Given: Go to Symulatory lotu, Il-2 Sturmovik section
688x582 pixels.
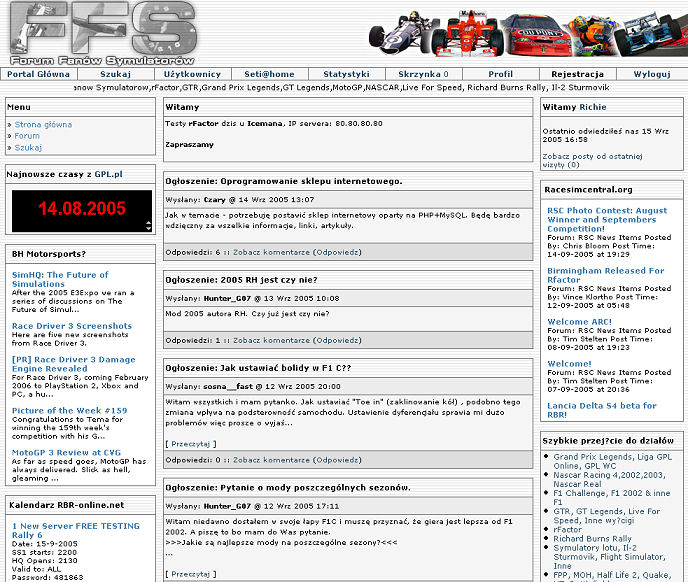Looking at the screenshot, I should click(x=609, y=557).
